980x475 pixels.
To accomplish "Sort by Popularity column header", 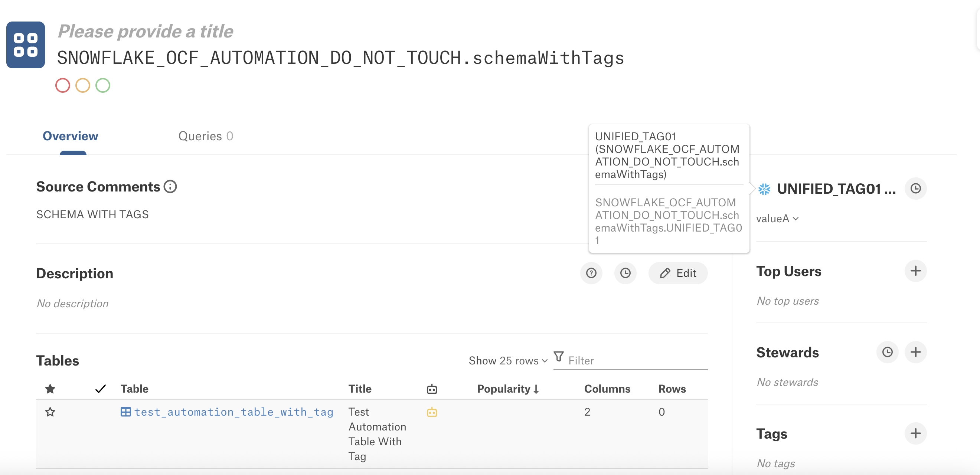I will [x=504, y=389].
